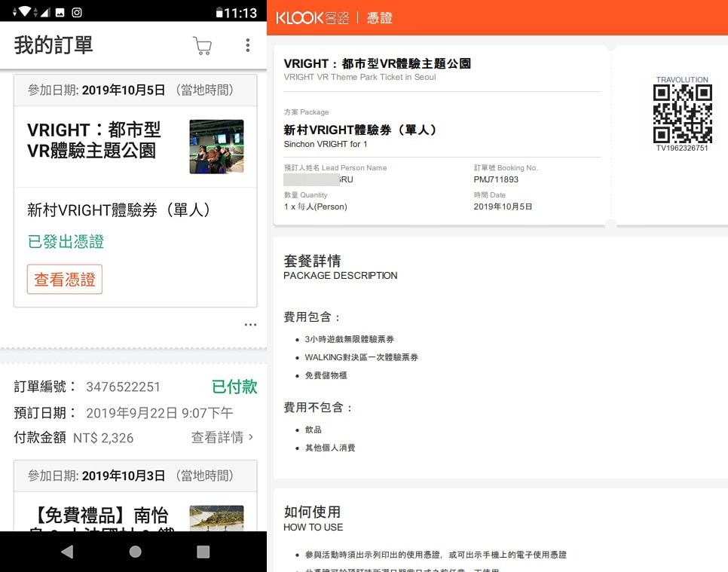Click the 憑證 header label
The height and width of the screenshot is (572, 728).
[x=379, y=17]
